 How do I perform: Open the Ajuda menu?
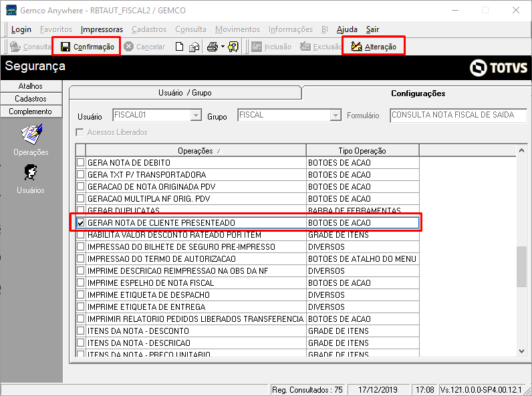pyautogui.click(x=347, y=29)
